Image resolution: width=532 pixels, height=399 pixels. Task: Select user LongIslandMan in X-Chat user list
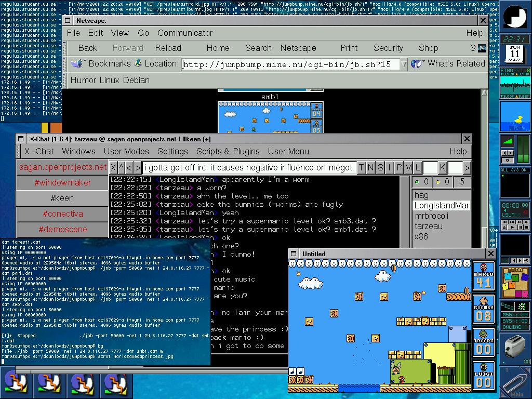pos(441,206)
